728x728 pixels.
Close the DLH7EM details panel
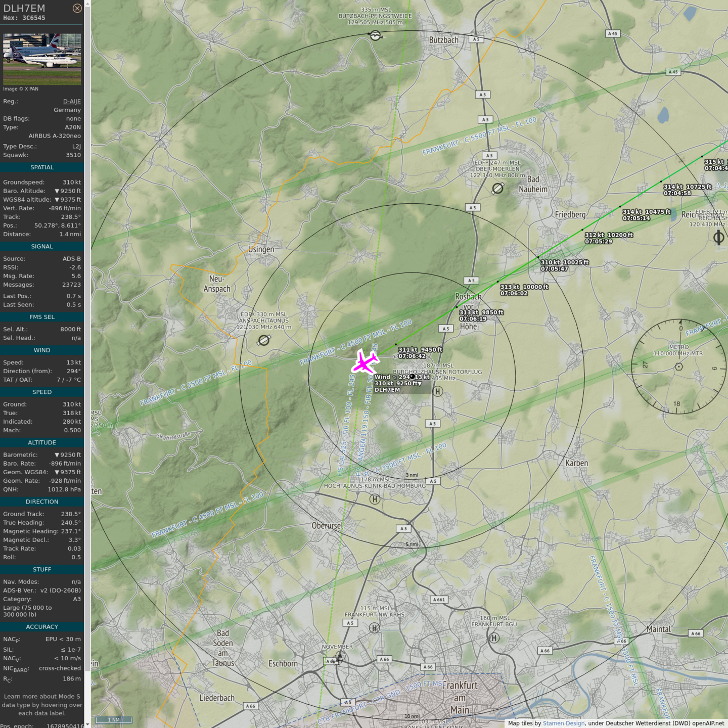(77, 8)
